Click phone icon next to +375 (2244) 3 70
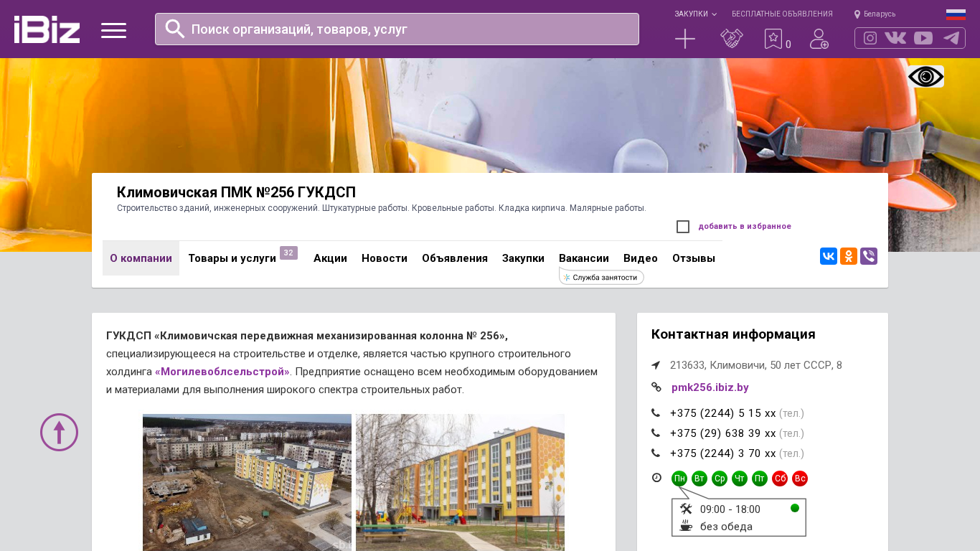 coord(656,453)
